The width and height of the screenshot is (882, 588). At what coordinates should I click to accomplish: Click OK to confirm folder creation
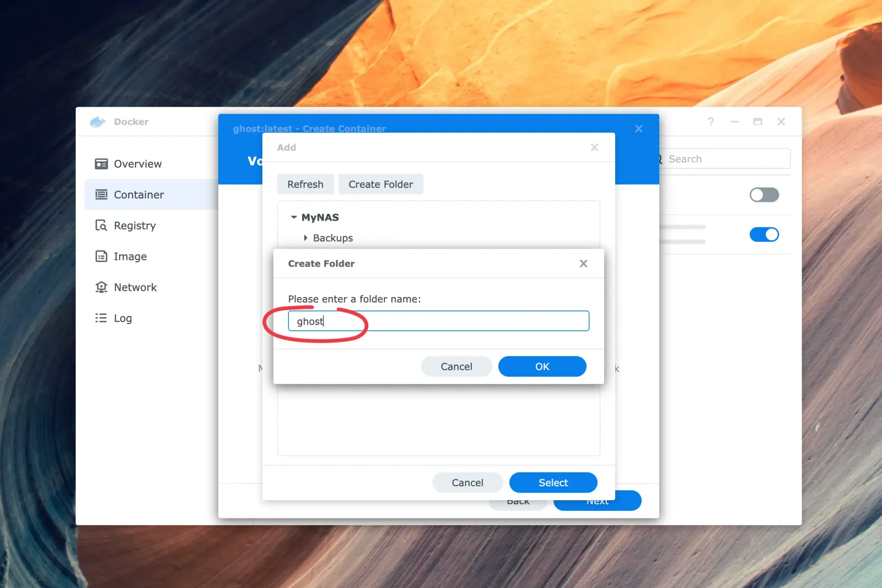(x=542, y=366)
